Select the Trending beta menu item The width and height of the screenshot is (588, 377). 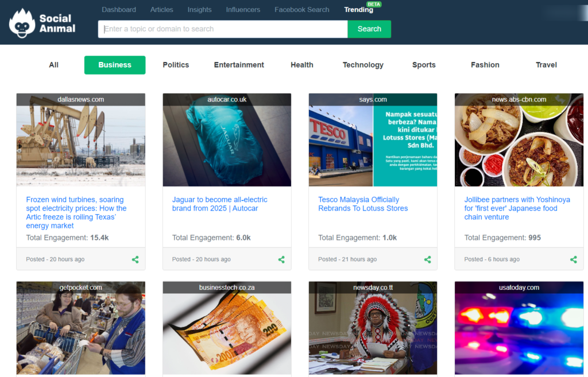click(x=359, y=10)
